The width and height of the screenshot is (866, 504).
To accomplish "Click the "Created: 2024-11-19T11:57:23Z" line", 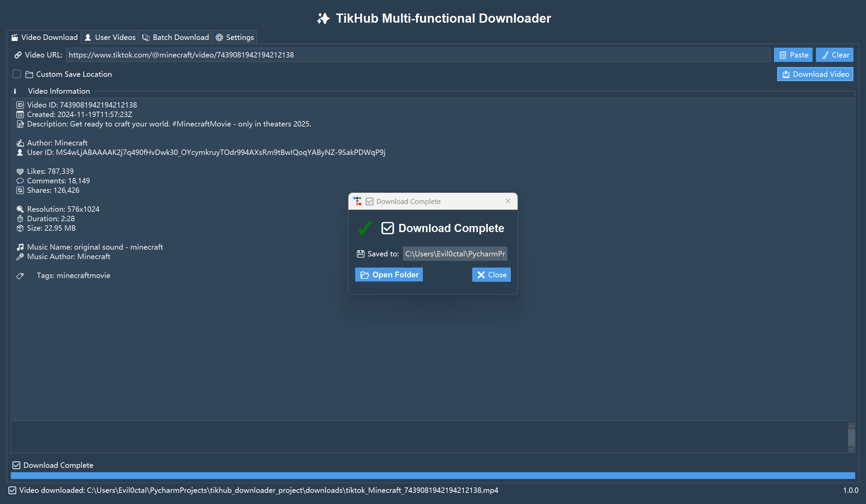I will pyautogui.click(x=80, y=114).
